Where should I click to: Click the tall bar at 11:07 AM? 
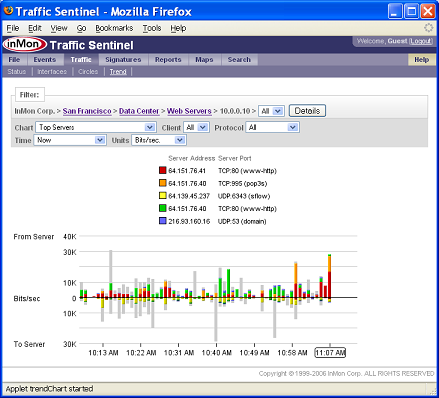(329, 278)
